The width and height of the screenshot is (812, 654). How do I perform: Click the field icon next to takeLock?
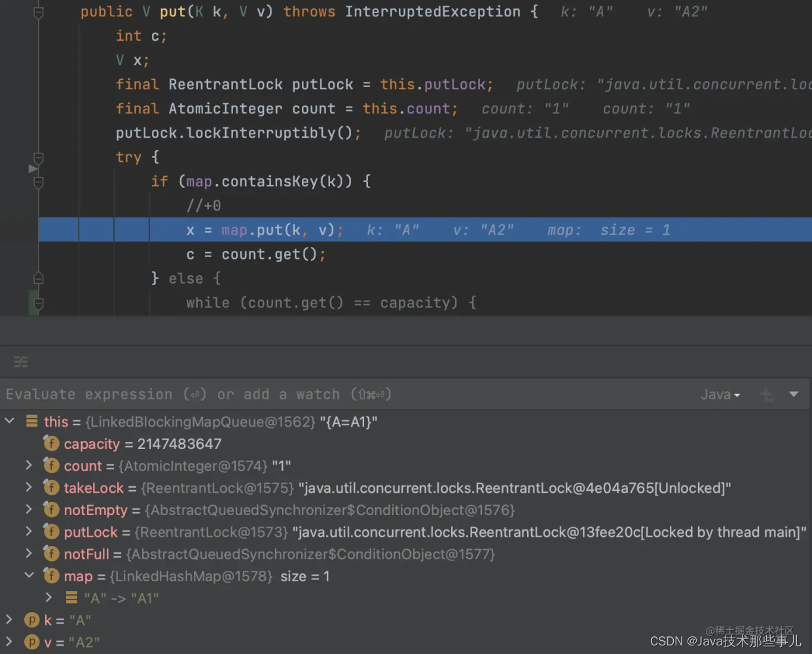[x=51, y=488]
